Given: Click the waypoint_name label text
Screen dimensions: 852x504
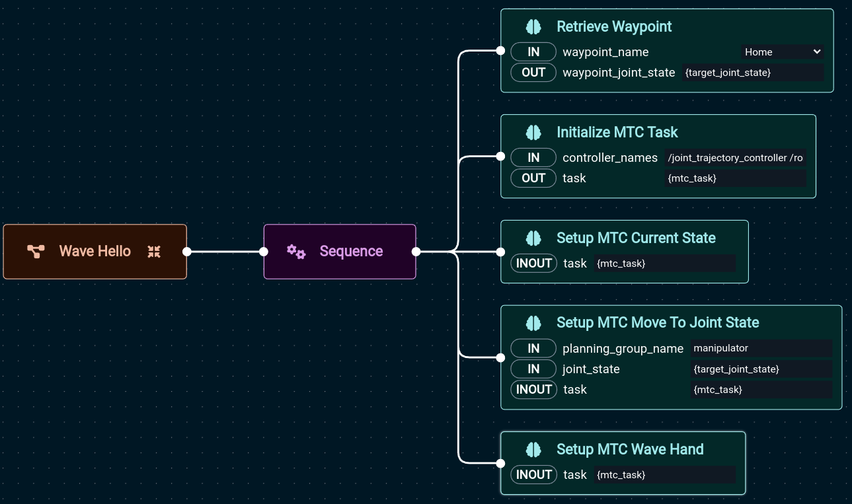Looking at the screenshot, I should (605, 52).
